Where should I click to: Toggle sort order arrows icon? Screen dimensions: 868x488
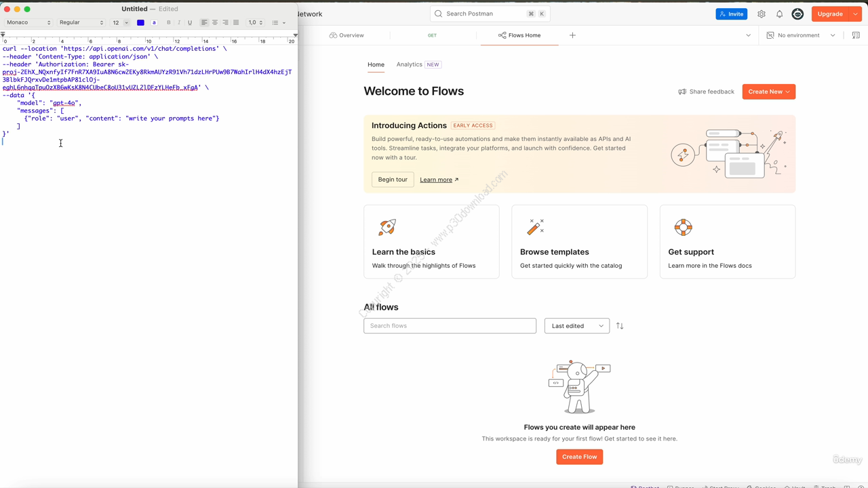pos(620,326)
